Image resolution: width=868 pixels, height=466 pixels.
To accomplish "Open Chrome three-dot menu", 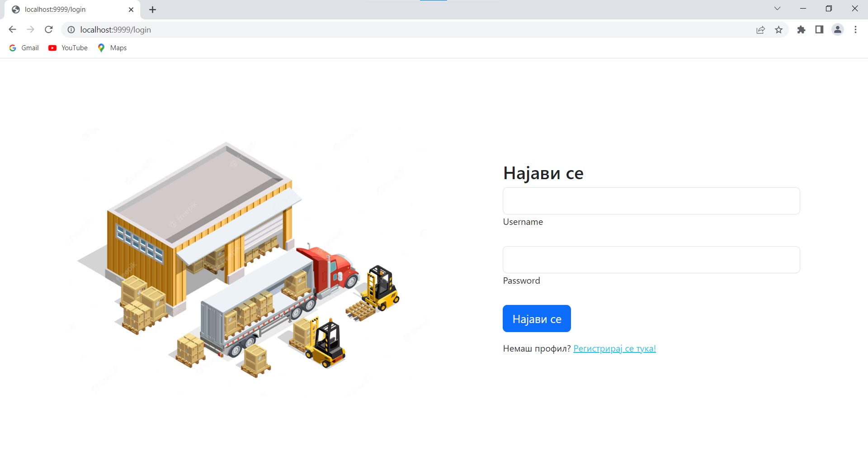I will coord(855,30).
